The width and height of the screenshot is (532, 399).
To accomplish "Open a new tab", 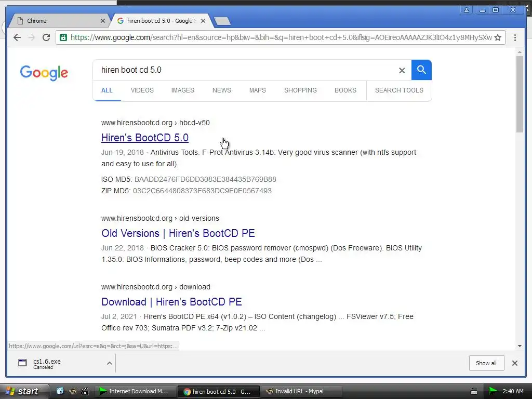I will (222, 21).
